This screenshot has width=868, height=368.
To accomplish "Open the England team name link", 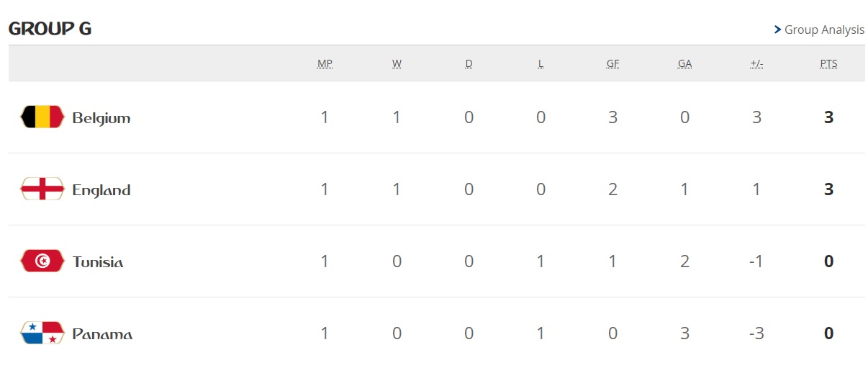I will (x=101, y=190).
